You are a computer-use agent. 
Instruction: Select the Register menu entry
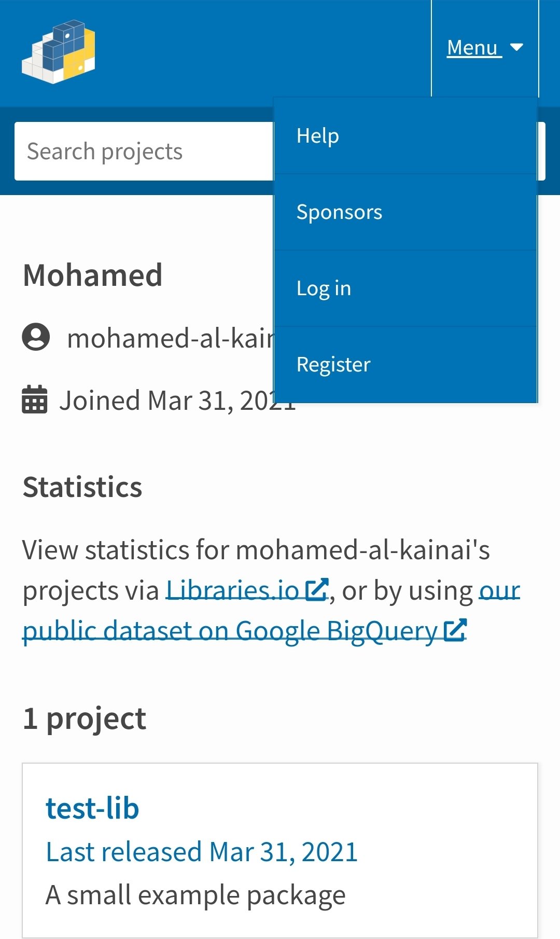coord(333,365)
